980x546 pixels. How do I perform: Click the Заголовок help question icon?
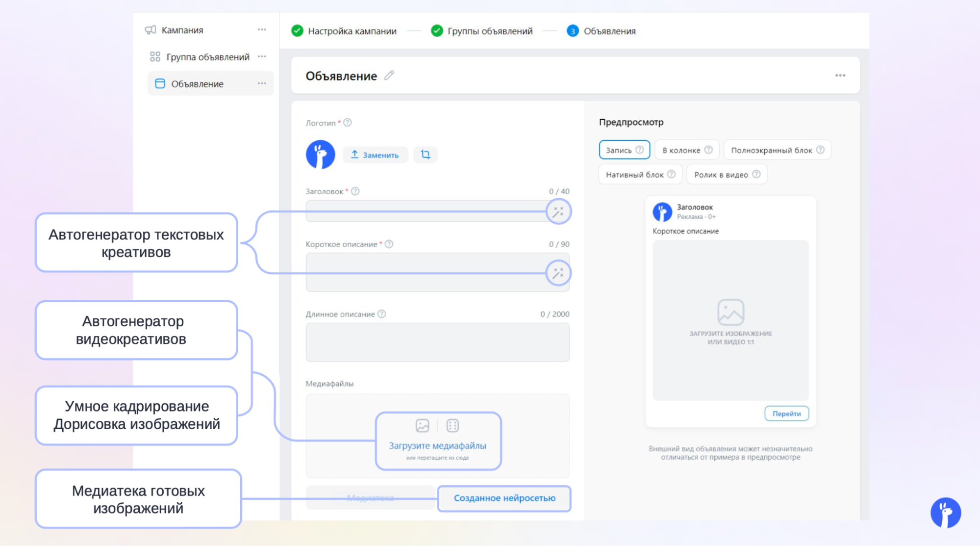[x=355, y=191]
